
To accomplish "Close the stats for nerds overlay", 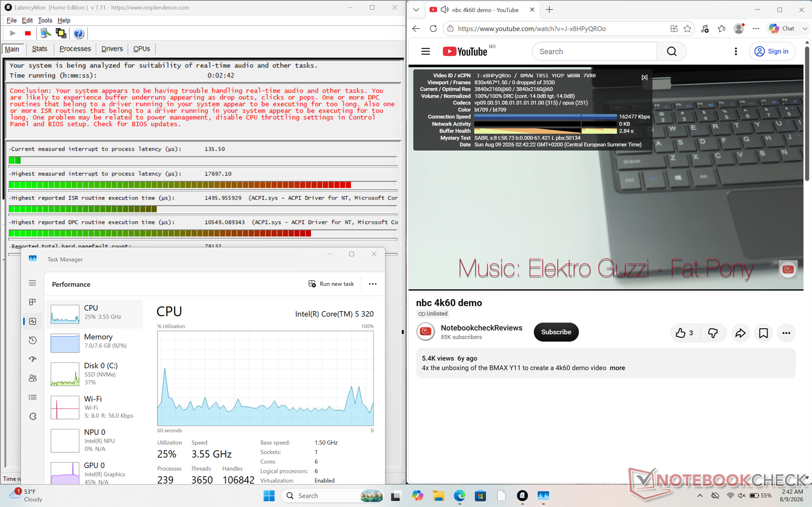I will pyautogui.click(x=644, y=77).
